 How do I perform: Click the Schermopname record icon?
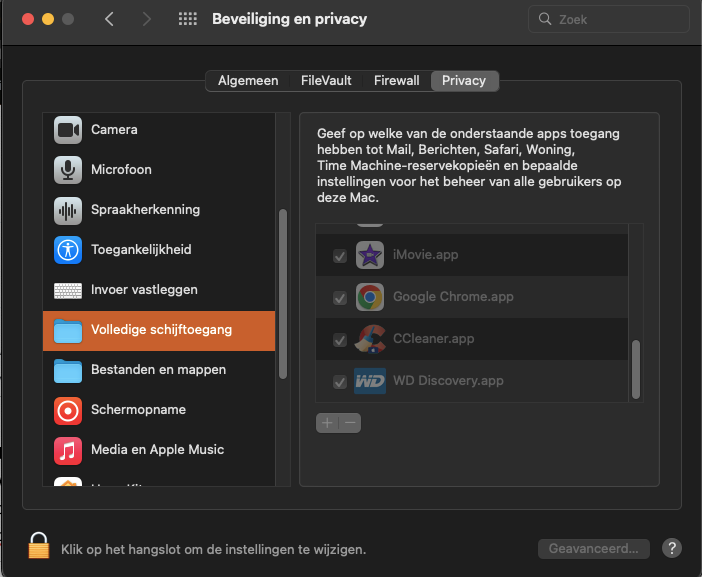pos(68,410)
